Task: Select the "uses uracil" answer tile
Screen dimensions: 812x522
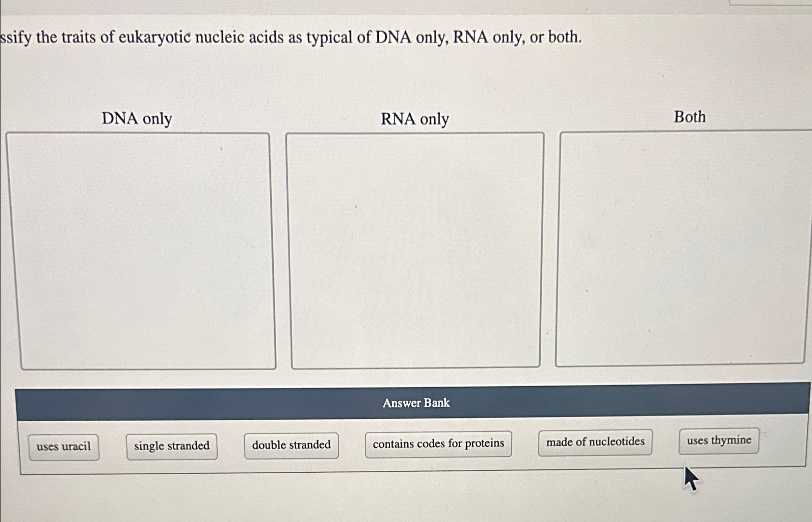Action: 64,446
